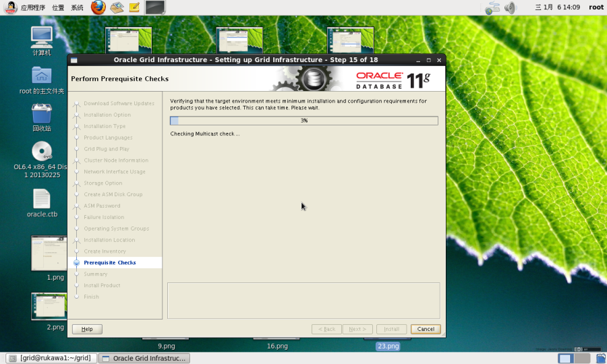Maximize the Oracle Grid Infrastructure window
607x364 pixels.
(428, 61)
